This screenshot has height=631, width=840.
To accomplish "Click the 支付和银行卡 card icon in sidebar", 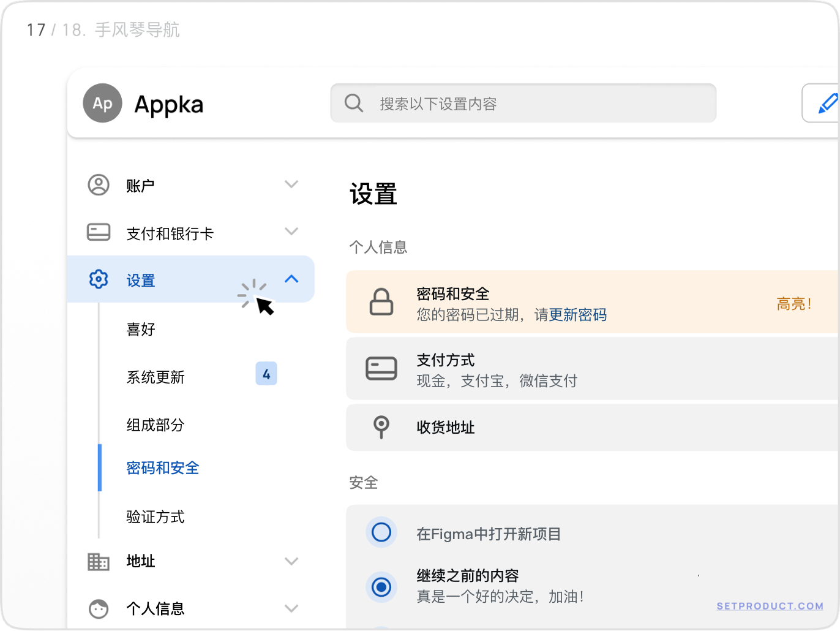I will pos(99,232).
